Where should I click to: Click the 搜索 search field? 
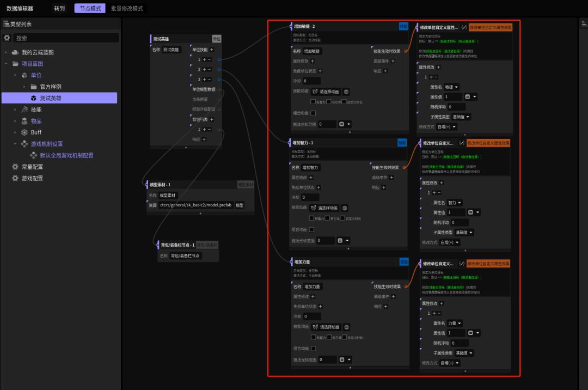coord(65,38)
